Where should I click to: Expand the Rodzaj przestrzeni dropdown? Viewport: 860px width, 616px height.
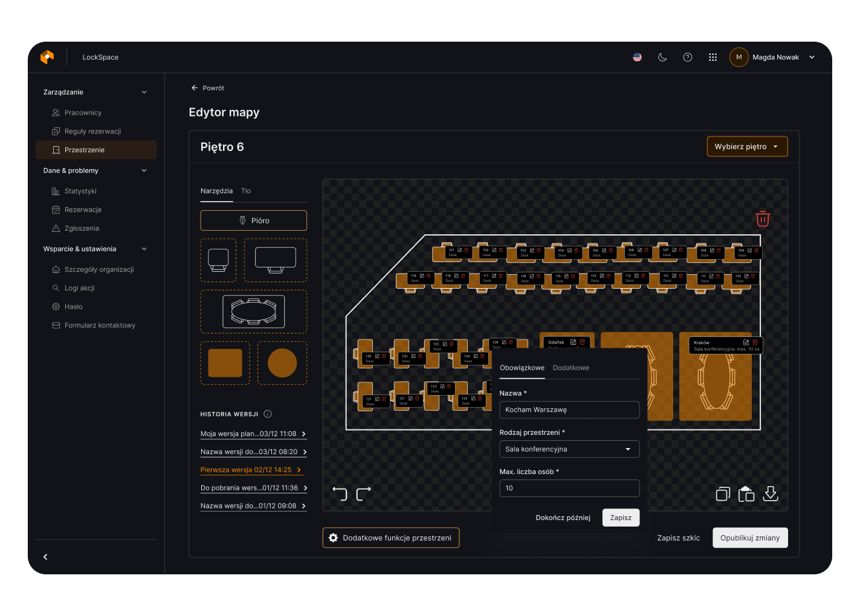tap(569, 449)
